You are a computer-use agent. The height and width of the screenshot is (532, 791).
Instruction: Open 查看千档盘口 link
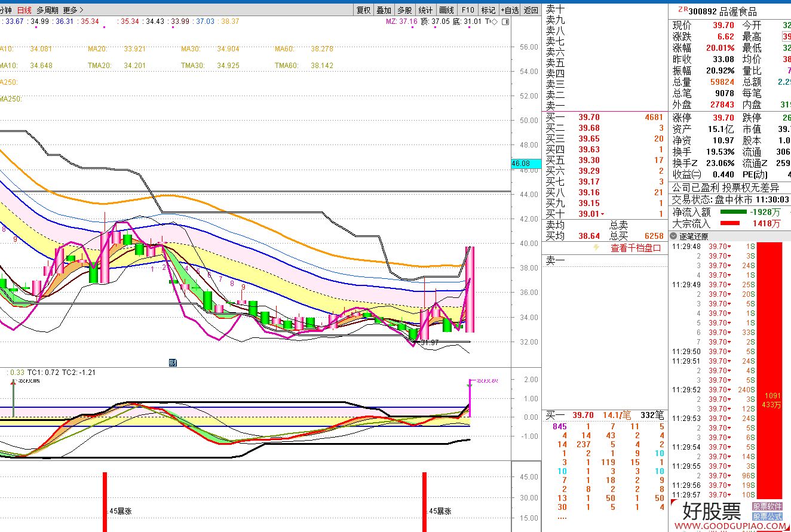tap(636, 248)
